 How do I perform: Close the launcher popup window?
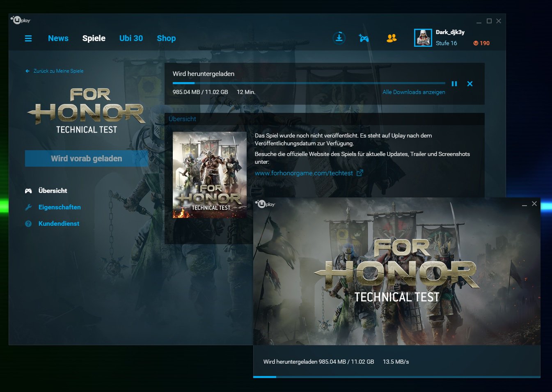534,204
